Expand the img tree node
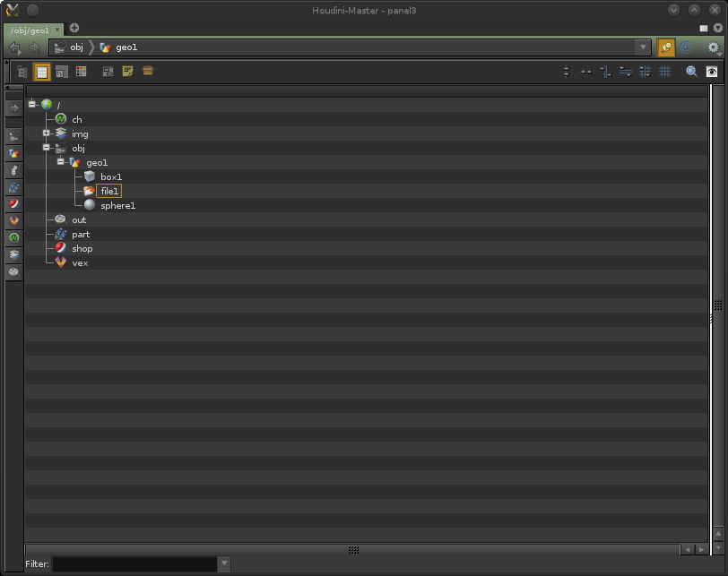728x576 pixels. [x=46, y=133]
